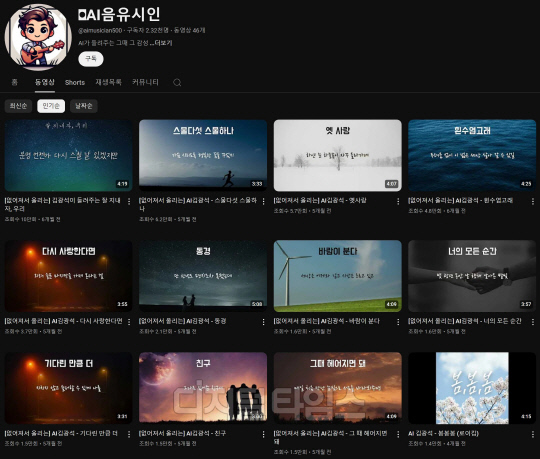Switch to the Shorts tab
The height and width of the screenshot is (459, 540).
point(75,83)
